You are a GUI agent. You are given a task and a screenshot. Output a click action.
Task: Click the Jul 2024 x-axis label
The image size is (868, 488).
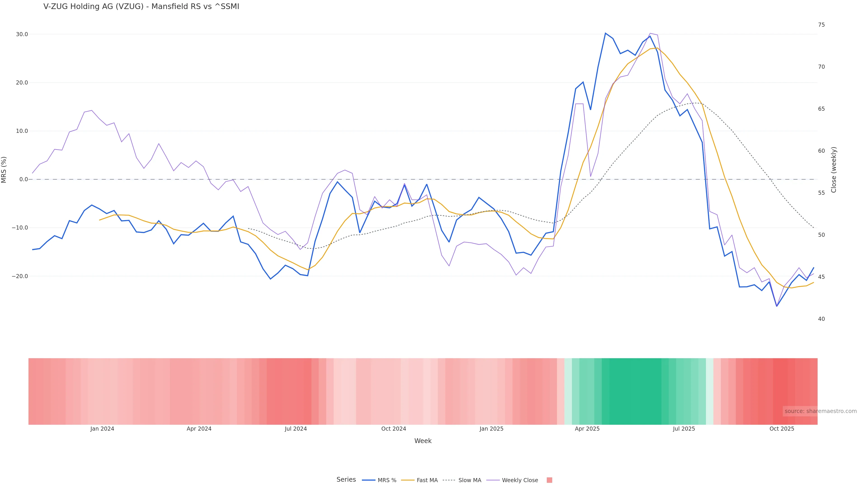[295, 429]
